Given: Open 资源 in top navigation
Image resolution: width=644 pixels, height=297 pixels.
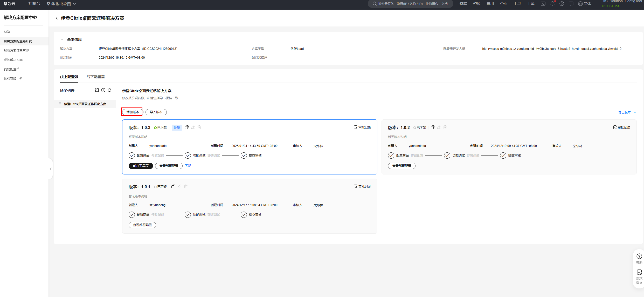Looking at the screenshot, I should click(477, 4).
